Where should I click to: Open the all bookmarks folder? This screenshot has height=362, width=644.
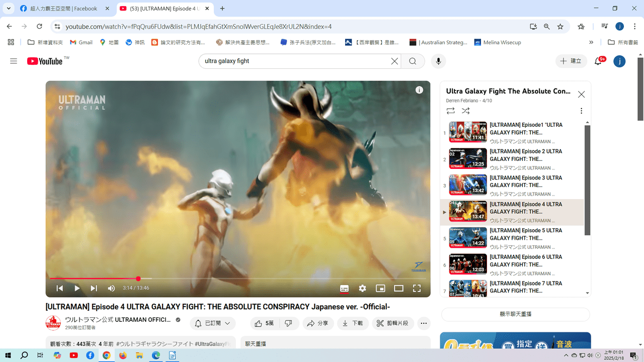(x=623, y=42)
